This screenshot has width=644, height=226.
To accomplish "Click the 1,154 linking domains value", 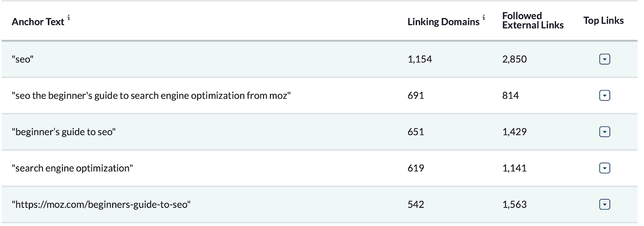I will coord(419,59).
